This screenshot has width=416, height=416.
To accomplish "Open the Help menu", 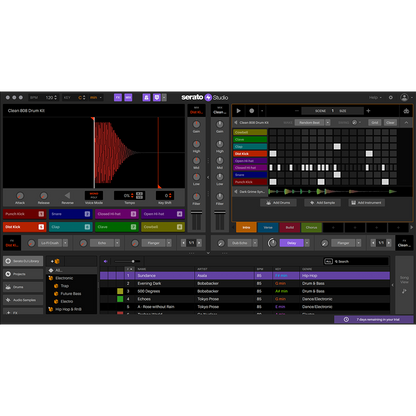I will click(375, 98).
